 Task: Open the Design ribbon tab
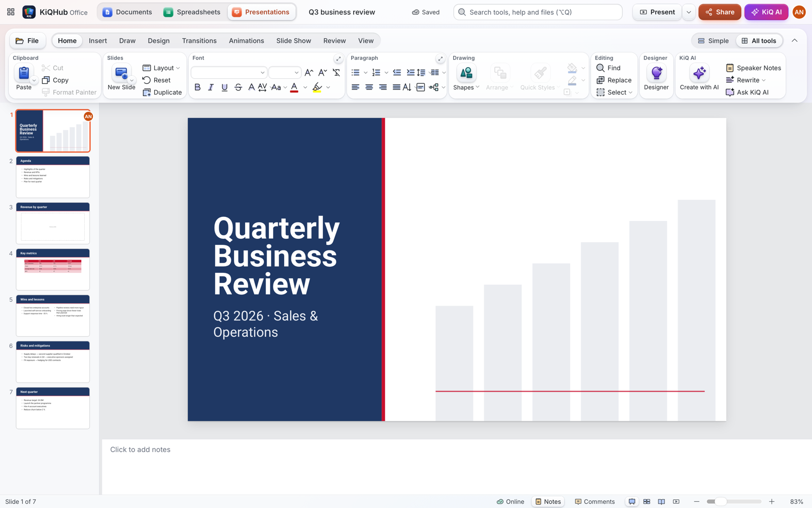coord(158,41)
